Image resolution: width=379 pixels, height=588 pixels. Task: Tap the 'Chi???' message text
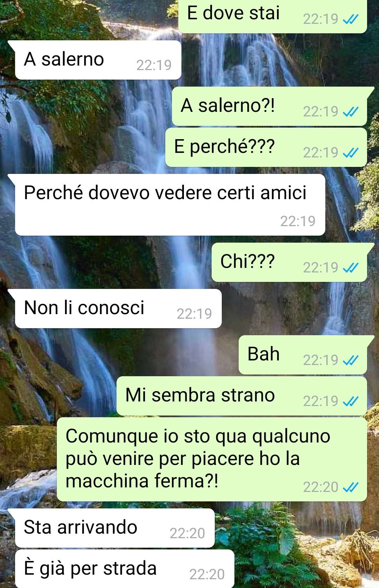point(247,261)
